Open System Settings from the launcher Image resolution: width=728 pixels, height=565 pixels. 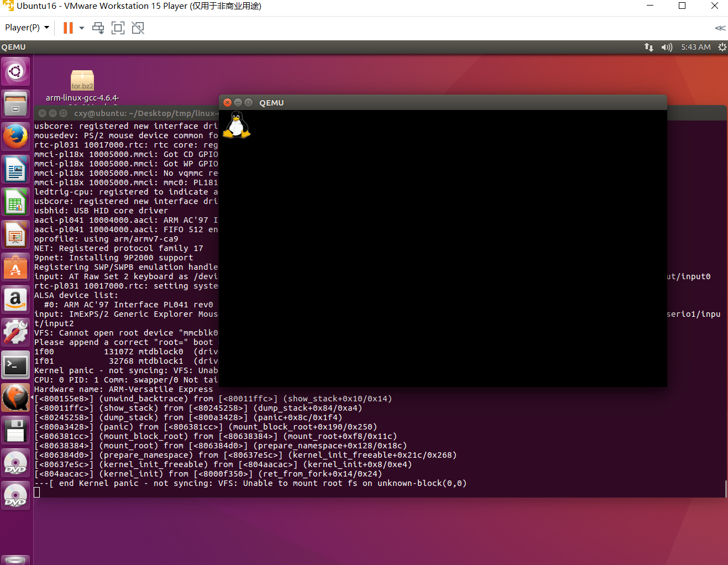click(15, 332)
